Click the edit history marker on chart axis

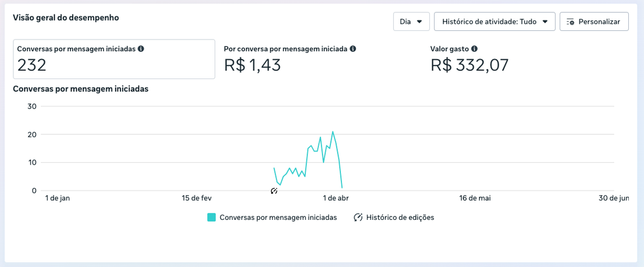275,191
